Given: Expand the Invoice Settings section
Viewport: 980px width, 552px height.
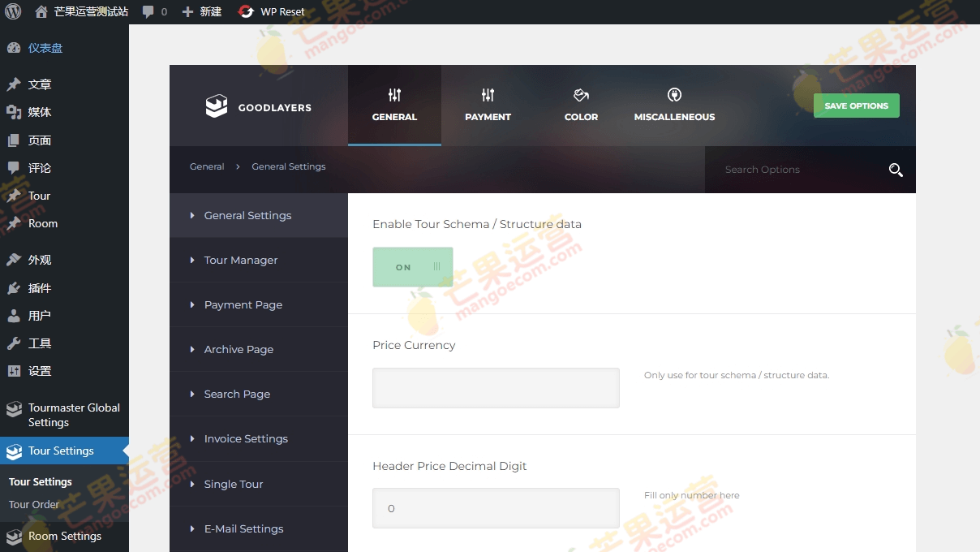Looking at the screenshot, I should click(246, 438).
